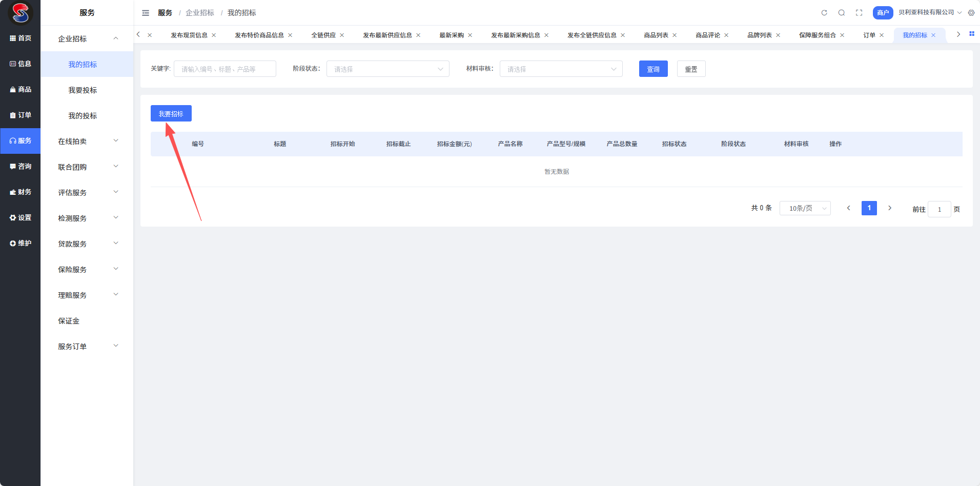
Task: Open the search magnifier icon
Action: (842, 13)
